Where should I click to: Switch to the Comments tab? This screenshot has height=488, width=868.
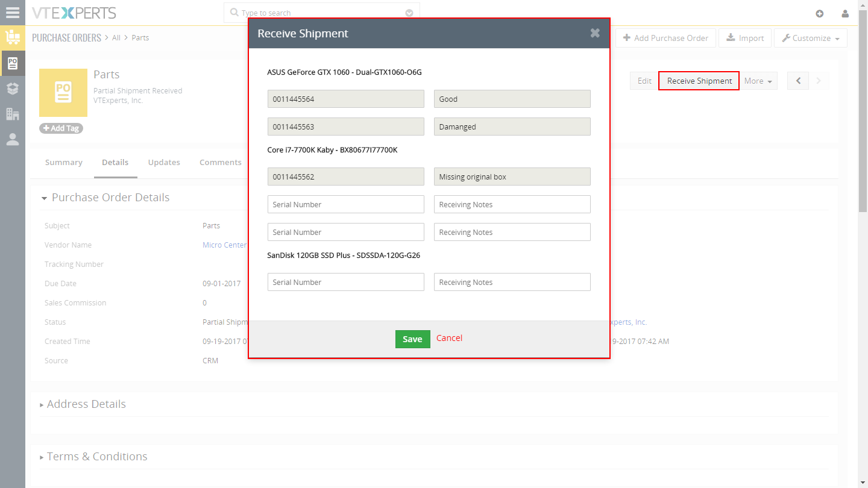click(221, 162)
